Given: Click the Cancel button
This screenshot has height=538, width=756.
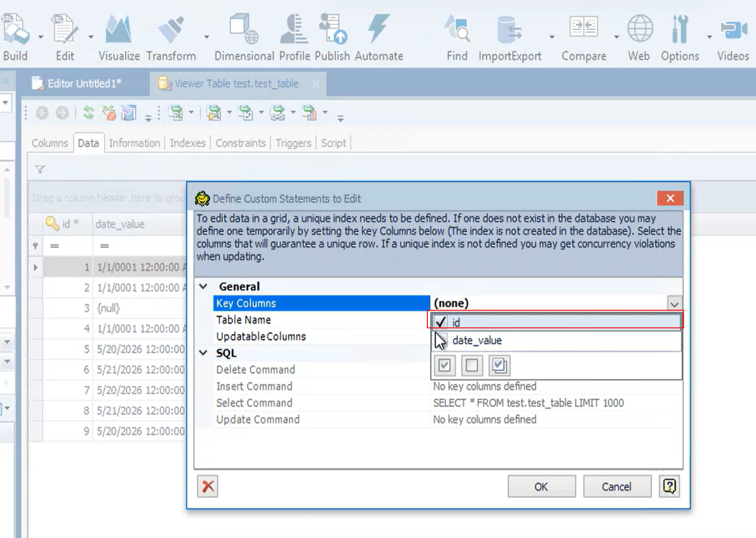Looking at the screenshot, I should point(617,486).
